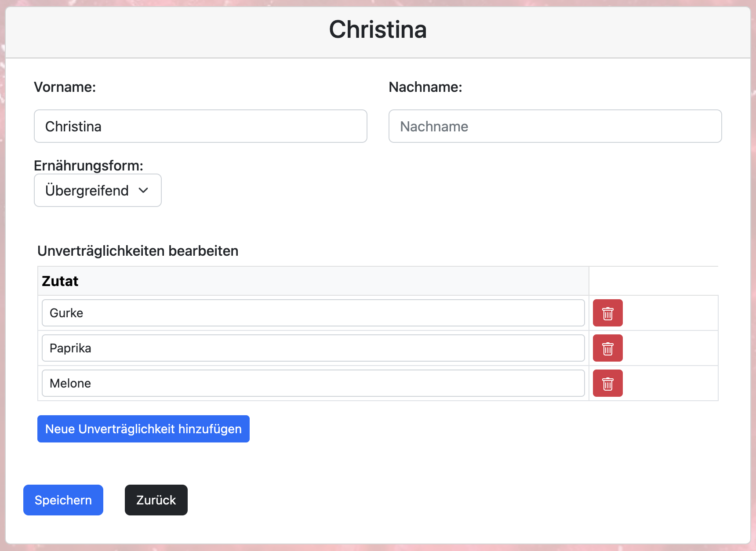The height and width of the screenshot is (551, 756).
Task: Click the Nachname label
Action: click(x=425, y=87)
